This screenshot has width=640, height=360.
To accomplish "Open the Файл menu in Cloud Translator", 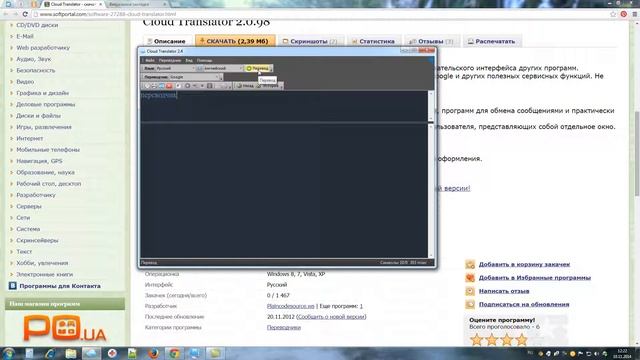I will coord(150,60).
